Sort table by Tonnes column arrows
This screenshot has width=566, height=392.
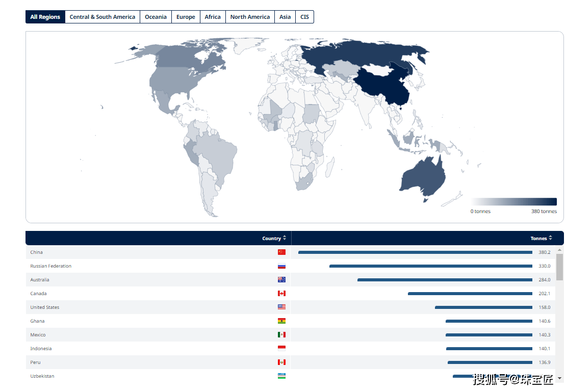(551, 238)
